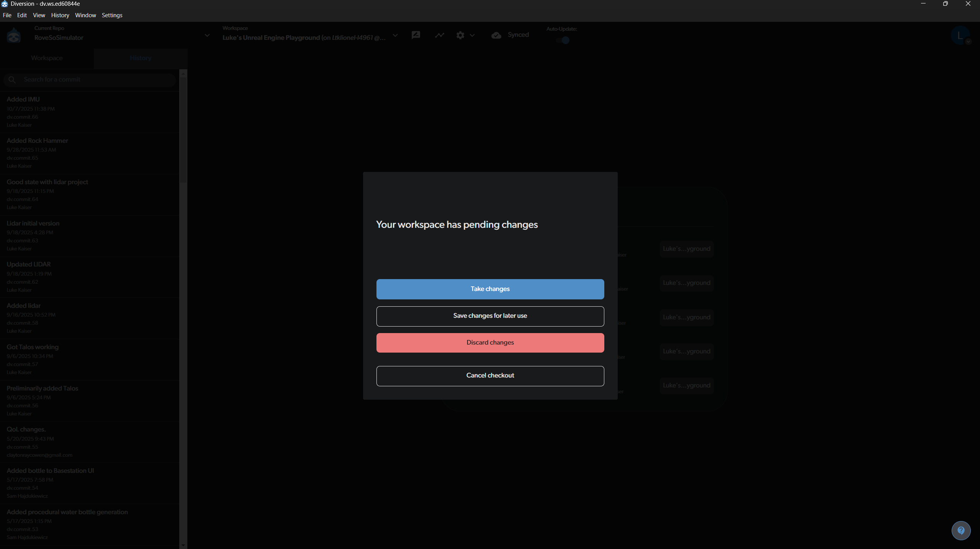This screenshot has width=980, height=549.
Task: Click the Diversion icon in the title bar
Action: pos(5,4)
